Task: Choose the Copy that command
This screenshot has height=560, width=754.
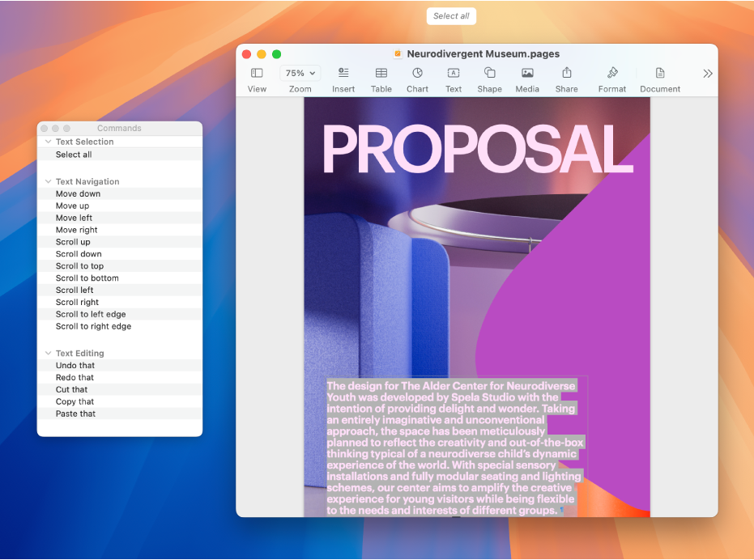Action: [120, 401]
